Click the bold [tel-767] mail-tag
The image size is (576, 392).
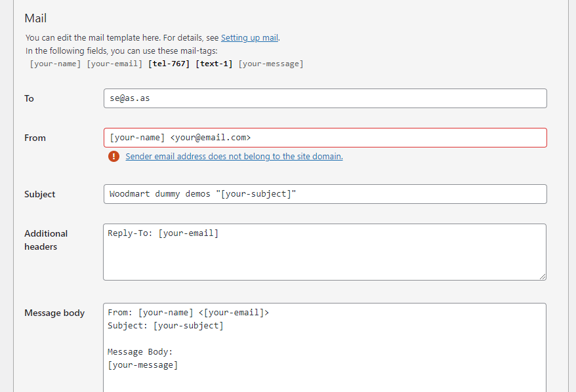169,64
